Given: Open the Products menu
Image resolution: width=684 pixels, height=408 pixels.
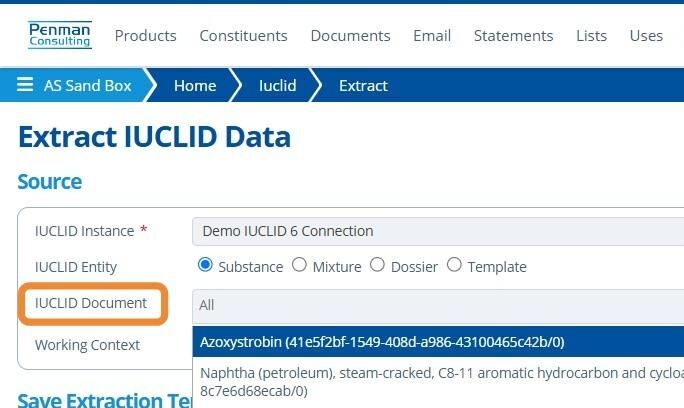Looking at the screenshot, I should [145, 35].
